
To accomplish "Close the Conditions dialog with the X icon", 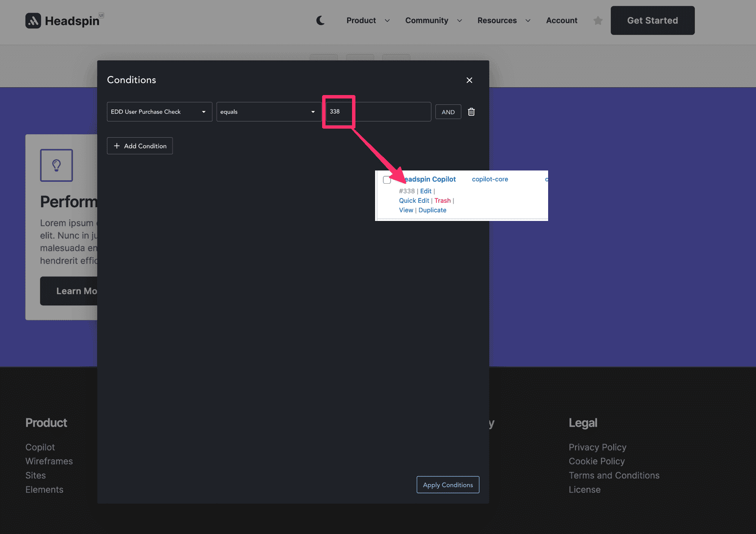I will pyautogui.click(x=469, y=80).
